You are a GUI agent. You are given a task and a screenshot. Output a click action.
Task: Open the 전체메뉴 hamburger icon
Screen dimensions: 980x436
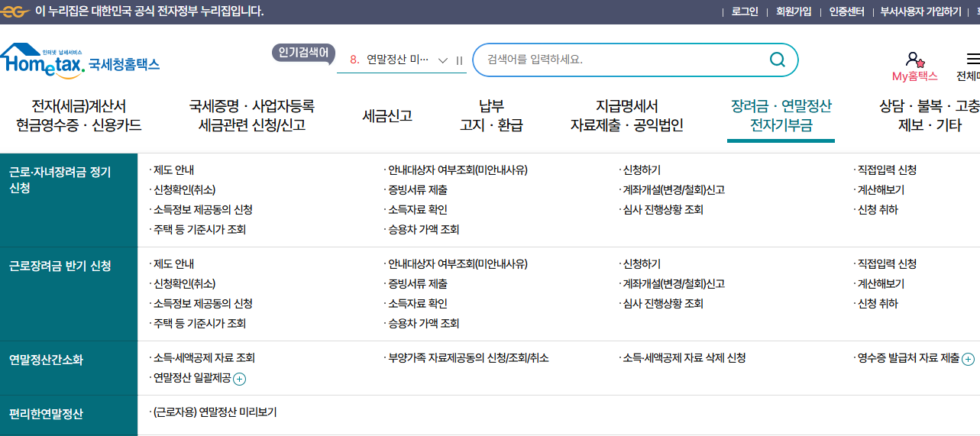973,59
